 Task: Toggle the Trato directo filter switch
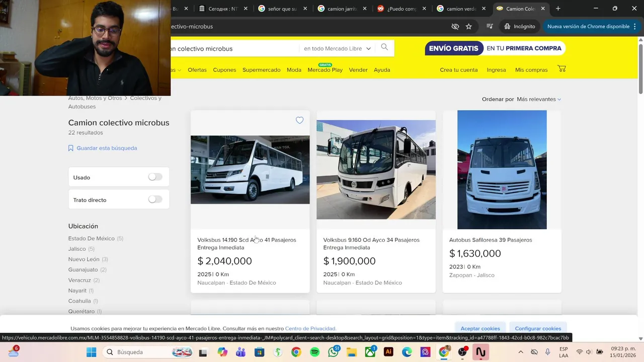155,200
